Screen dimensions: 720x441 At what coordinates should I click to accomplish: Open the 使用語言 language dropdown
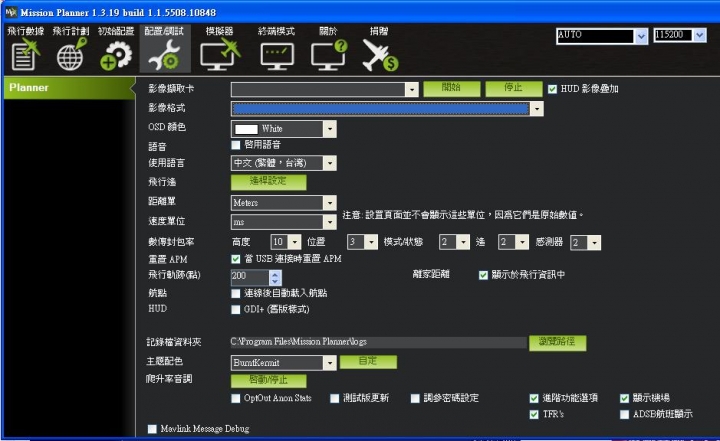(330, 163)
